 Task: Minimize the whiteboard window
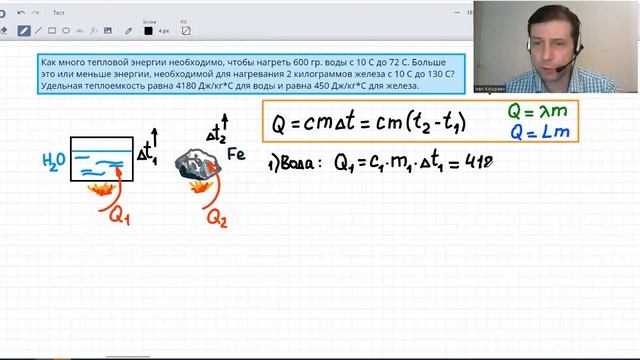[x=457, y=13]
